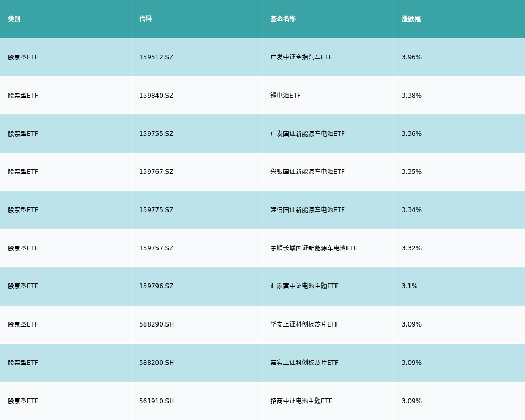Click fund name 景顺长城国证新能源车电池ETF

314,248
